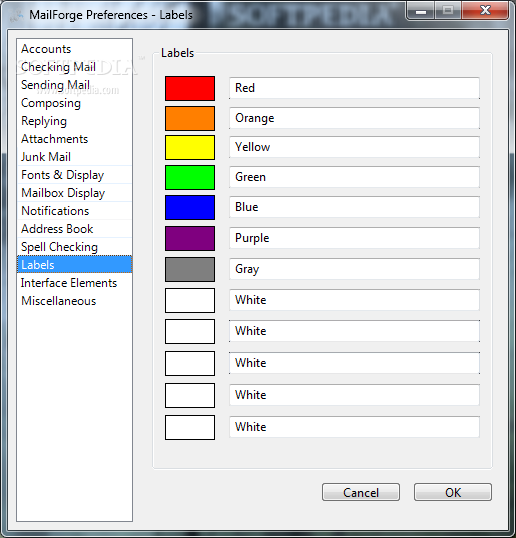
Task: Select Miscellaneous preferences category
Action: point(74,301)
